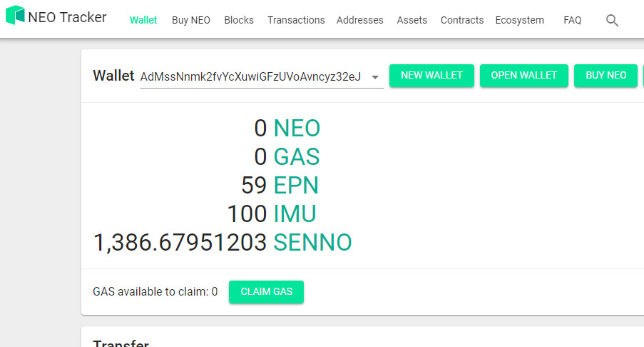Viewport: 644px width, 347px height.
Task: Expand the wallet address dropdown arrow
Action: point(375,77)
